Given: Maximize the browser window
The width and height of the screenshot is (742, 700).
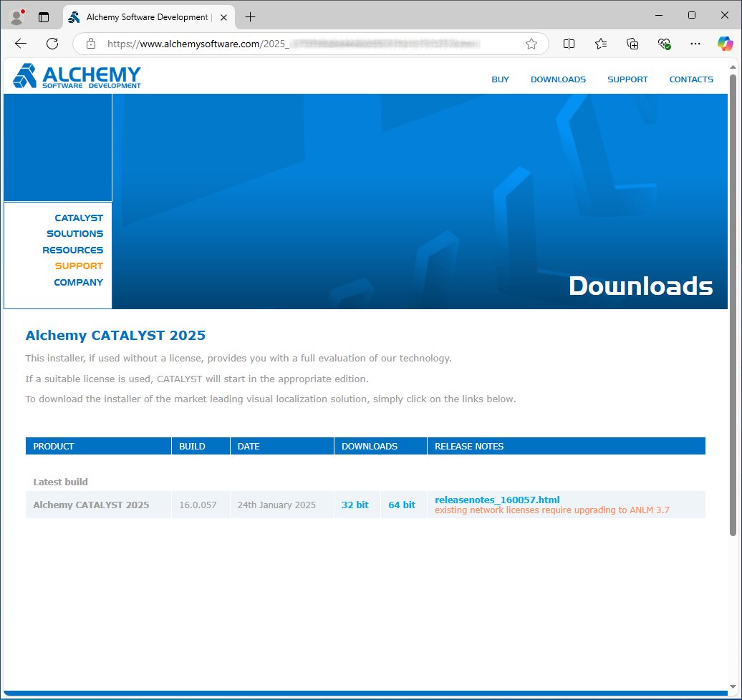Looking at the screenshot, I should [691, 16].
